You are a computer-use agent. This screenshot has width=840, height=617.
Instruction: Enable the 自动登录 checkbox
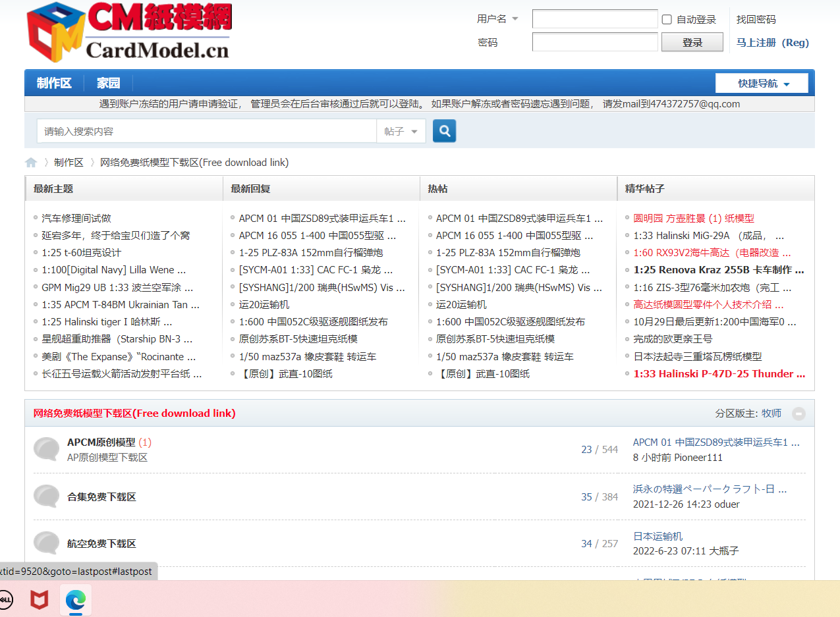click(667, 20)
